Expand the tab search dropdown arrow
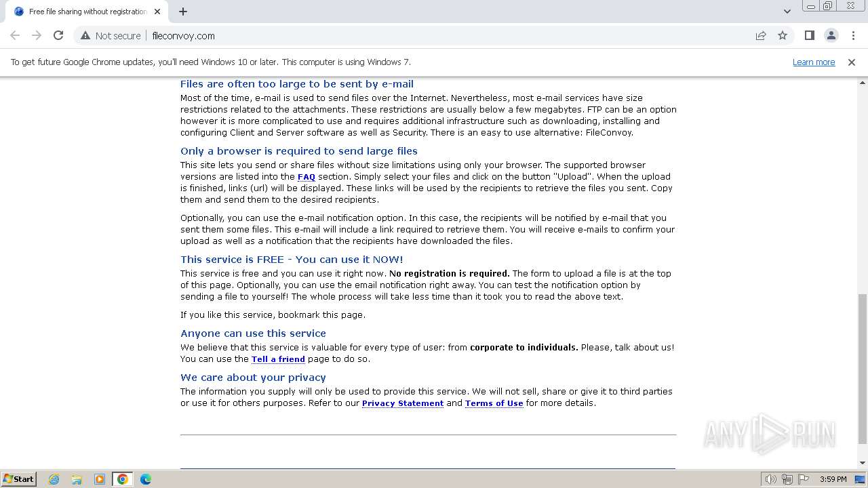868x488 pixels. tap(787, 11)
